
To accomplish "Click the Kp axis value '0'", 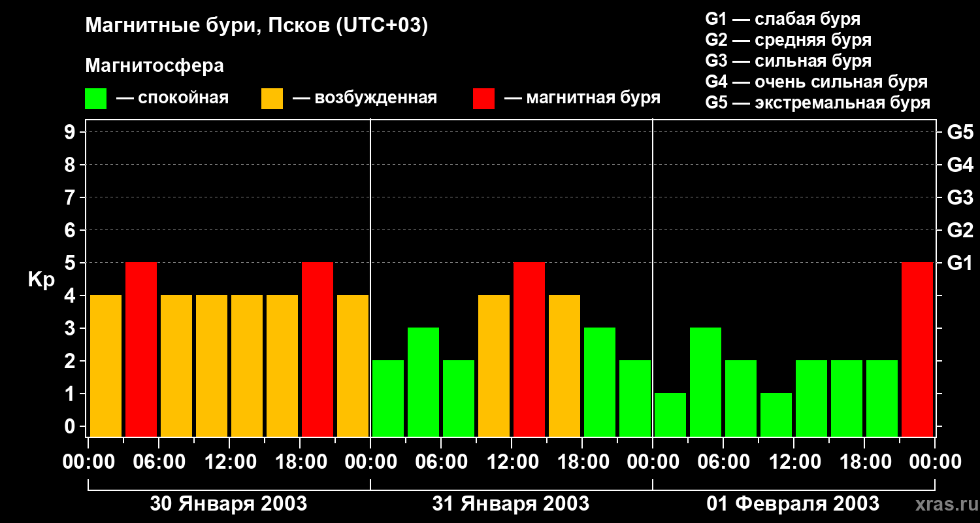I will tap(71, 426).
